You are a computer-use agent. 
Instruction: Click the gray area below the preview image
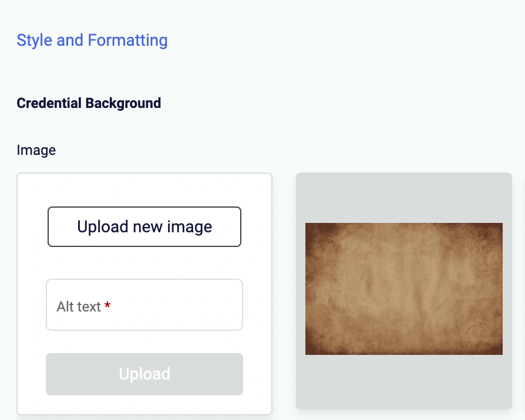coord(404,381)
